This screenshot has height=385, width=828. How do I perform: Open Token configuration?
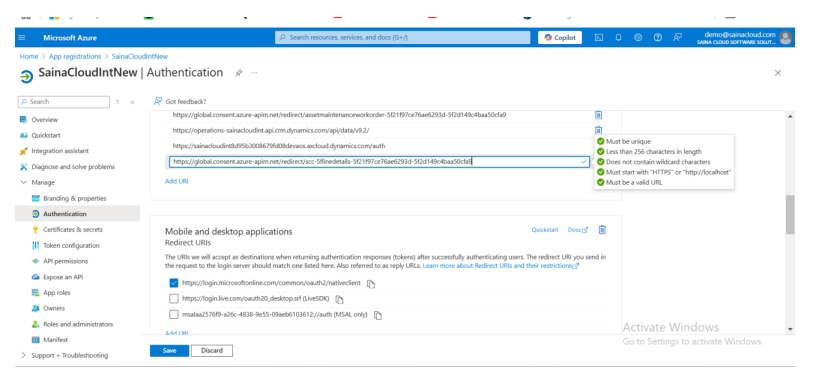tap(71, 246)
